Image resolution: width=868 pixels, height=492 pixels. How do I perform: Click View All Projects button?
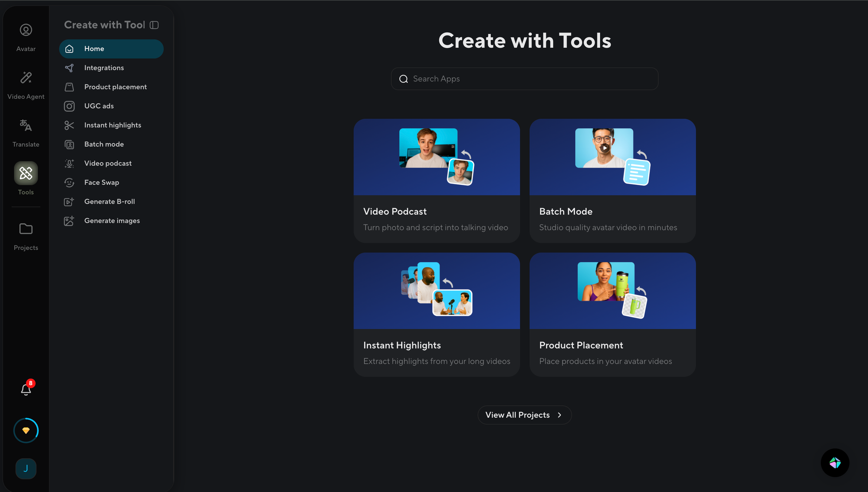pyautogui.click(x=517, y=415)
